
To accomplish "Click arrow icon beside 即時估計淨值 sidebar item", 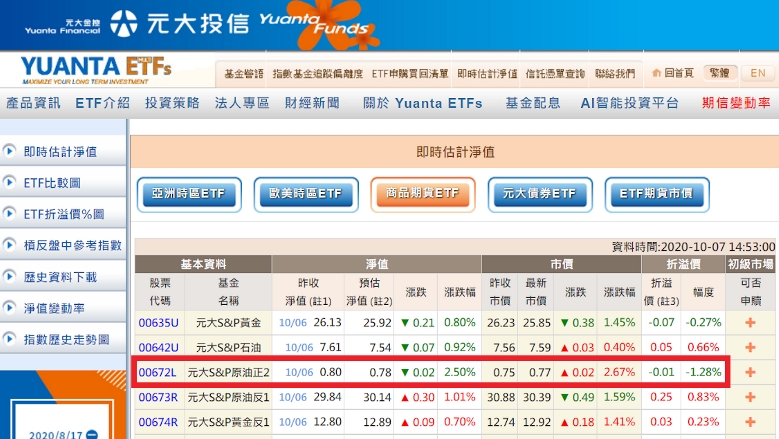I will point(9,151).
